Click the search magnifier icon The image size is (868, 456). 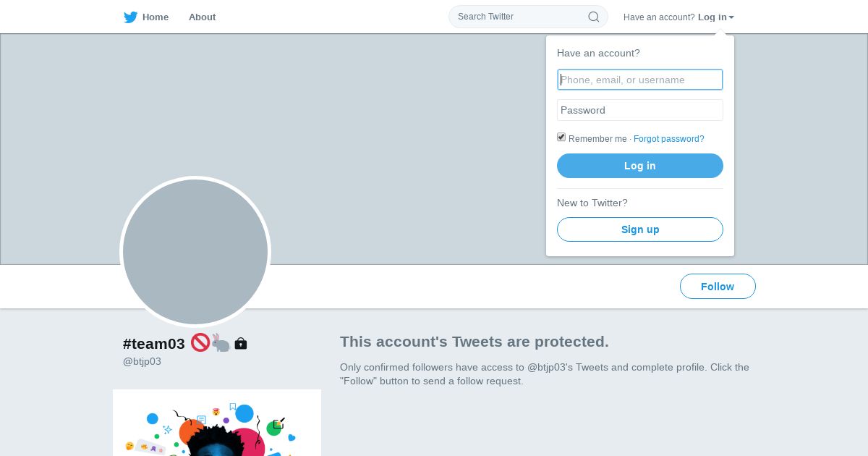point(593,17)
